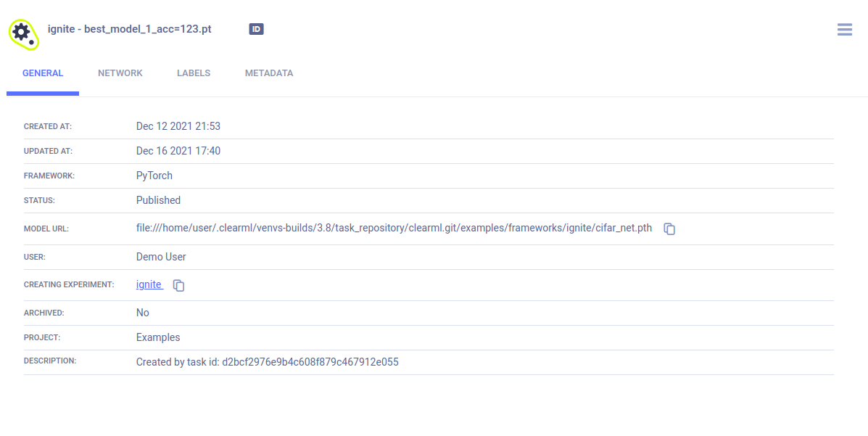The width and height of the screenshot is (868, 436).
Task: Click the PROJECT label
Action: [42, 337]
